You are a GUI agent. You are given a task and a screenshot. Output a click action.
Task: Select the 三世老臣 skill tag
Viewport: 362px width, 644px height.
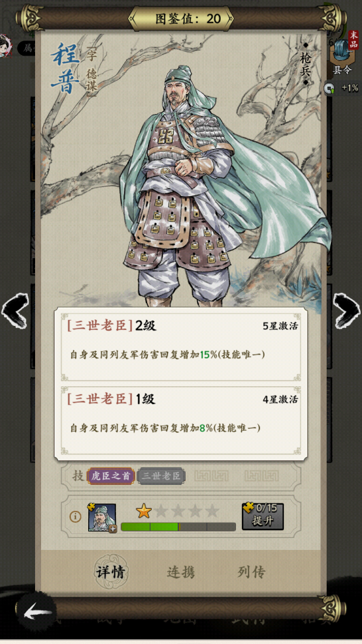(161, 476)
